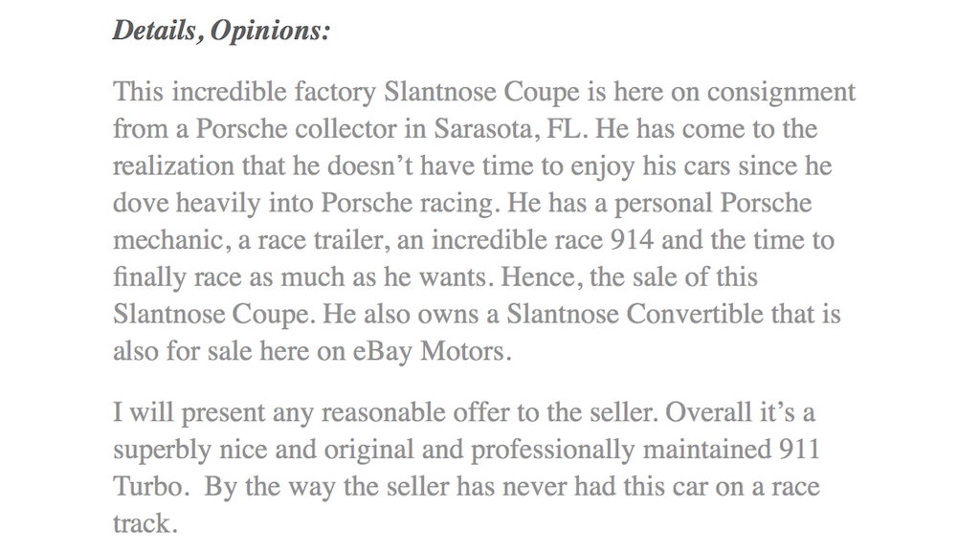Image resolution: width=980 pixels, height=551 pixels.
Task: Click the text 'Sarasota, FL'
Action: tap(507, 129)
